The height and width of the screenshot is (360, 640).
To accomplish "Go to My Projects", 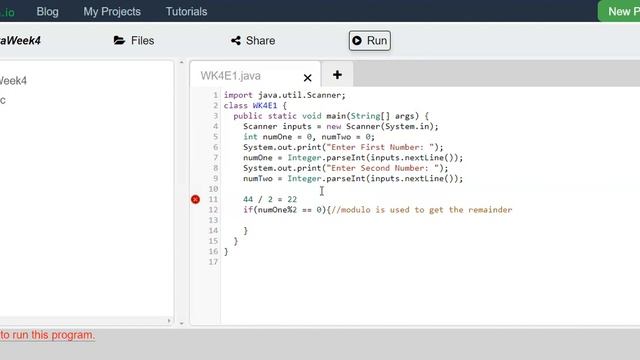I will click(x=112, y=11).
